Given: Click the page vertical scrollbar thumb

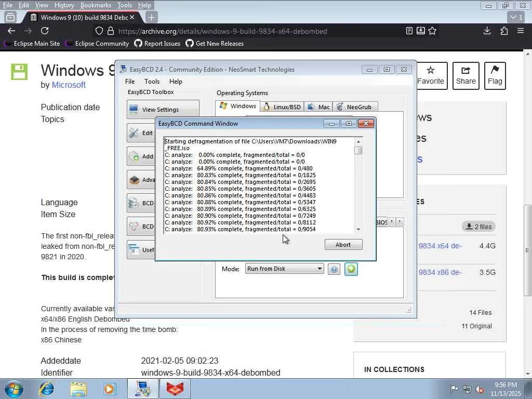Looking at the screenshot, I should tap(527, 250).
